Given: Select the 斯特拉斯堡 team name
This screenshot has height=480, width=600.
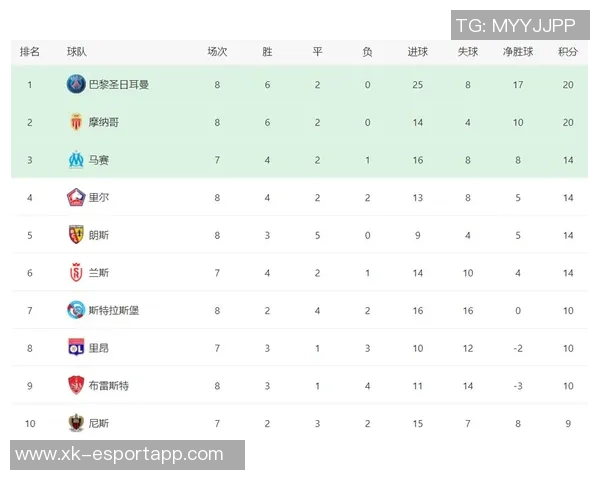Looking at the screenshot, I should 114,310.
